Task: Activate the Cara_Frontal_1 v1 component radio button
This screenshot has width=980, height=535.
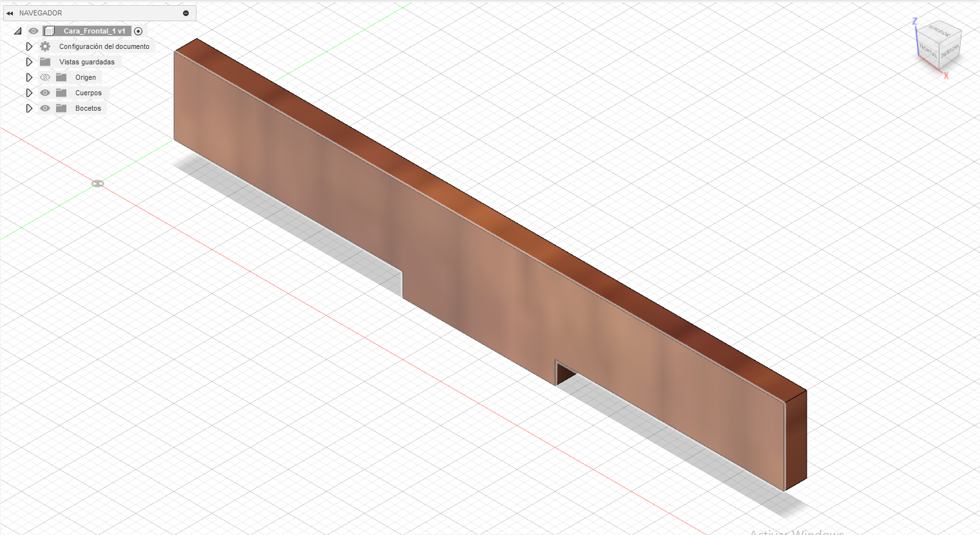Action: click(138, 31)
